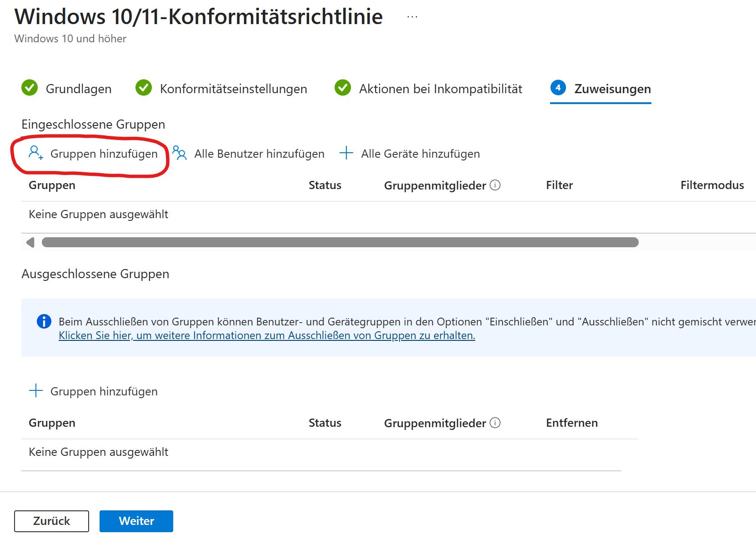756x539 pixels.
Task: Click the left scroll arrow of groups table
Action: point(30,242)
